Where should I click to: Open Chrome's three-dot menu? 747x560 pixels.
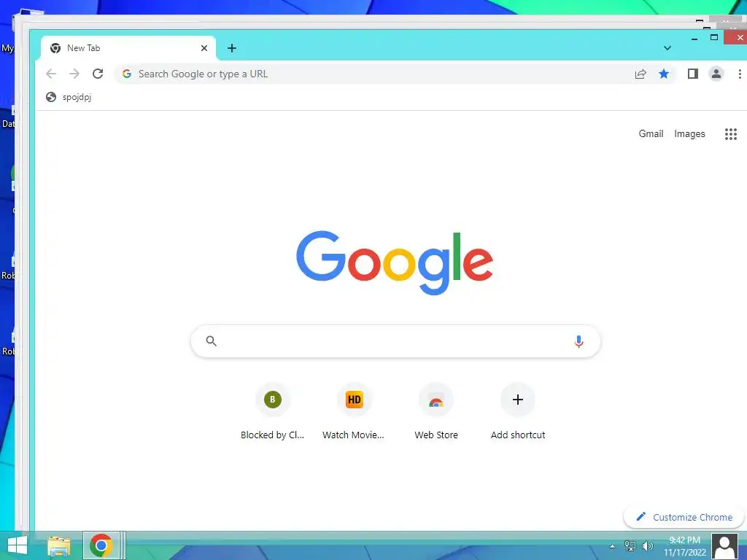pos(740,74)
